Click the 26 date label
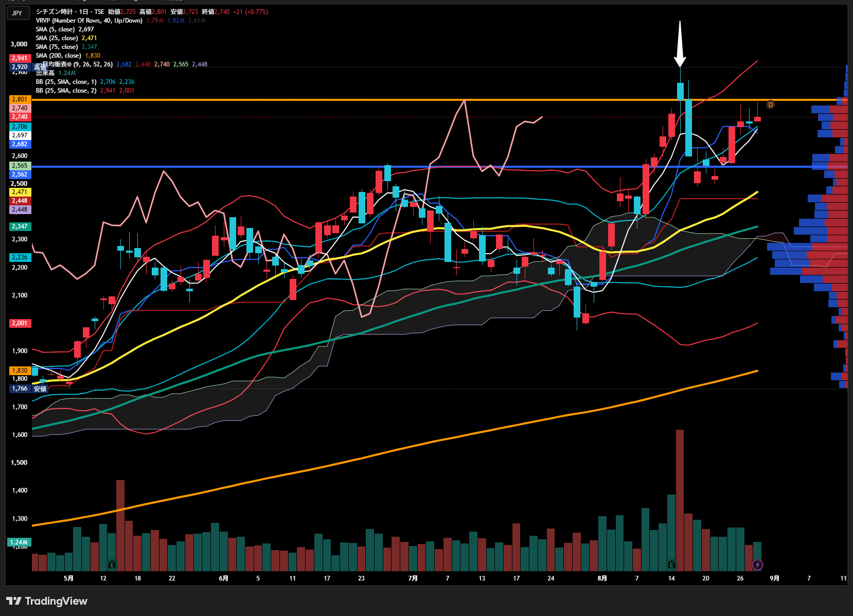 740,578
